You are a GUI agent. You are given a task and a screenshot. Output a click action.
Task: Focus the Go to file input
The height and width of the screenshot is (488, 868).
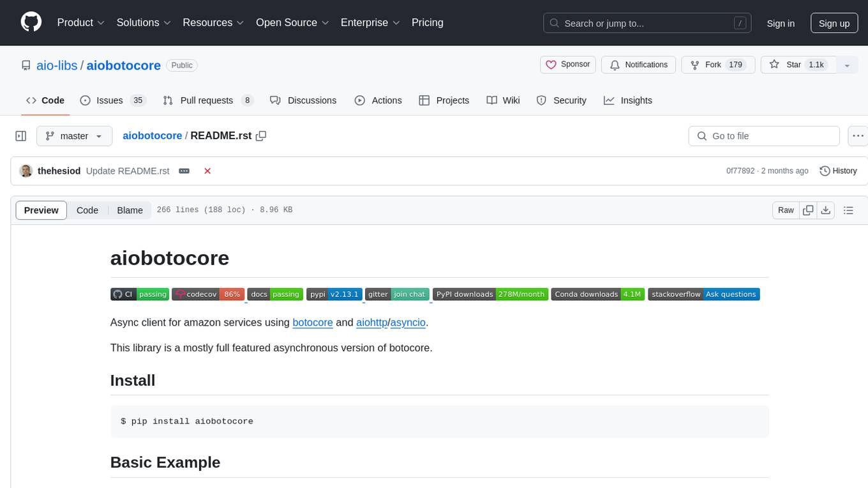point(764,136)
